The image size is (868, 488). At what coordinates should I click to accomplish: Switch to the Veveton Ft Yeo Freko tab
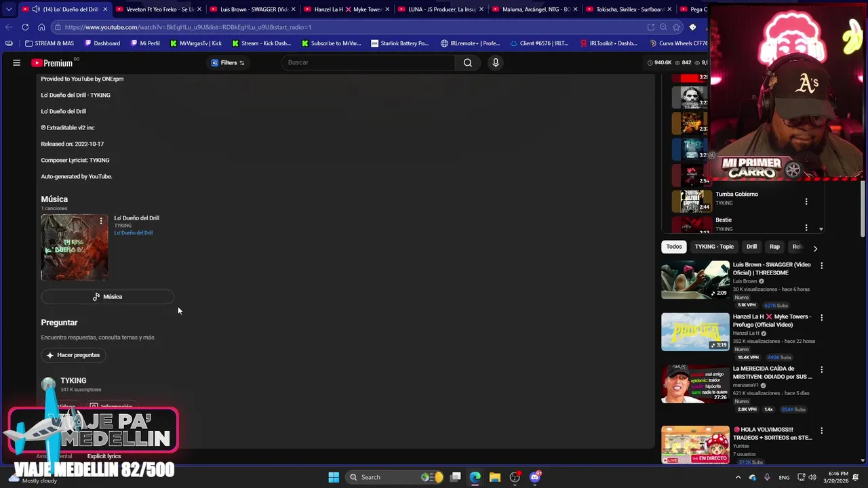click(159, 9)
